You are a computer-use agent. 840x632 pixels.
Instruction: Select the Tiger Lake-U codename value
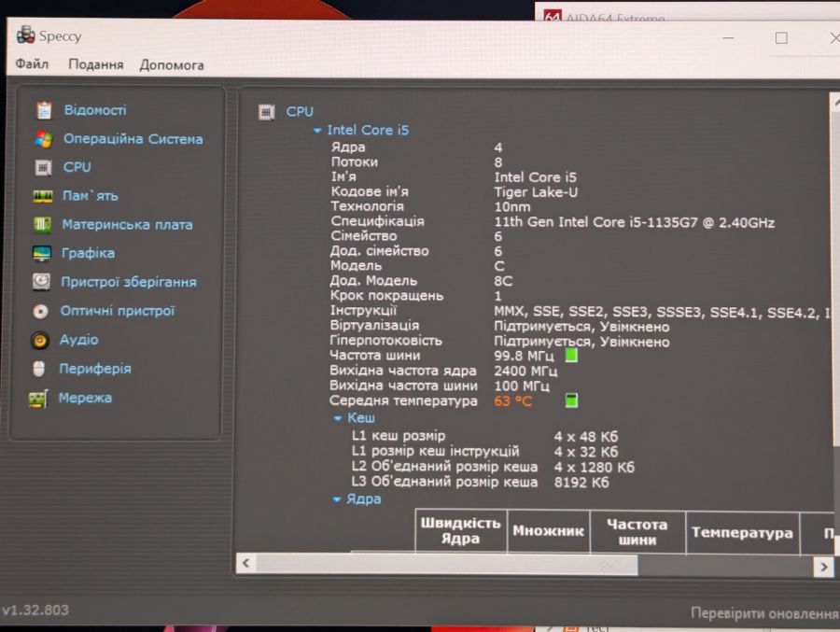536,192
